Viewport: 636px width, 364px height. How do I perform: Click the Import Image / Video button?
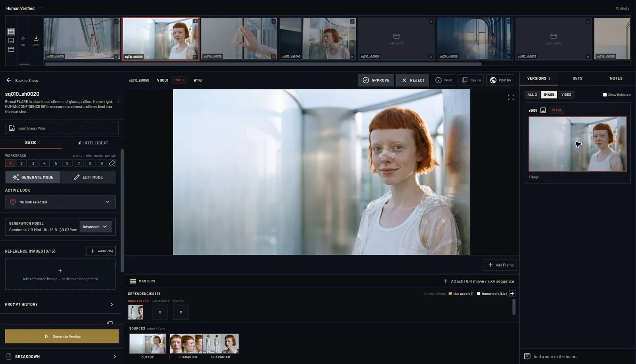click(62, 128)
